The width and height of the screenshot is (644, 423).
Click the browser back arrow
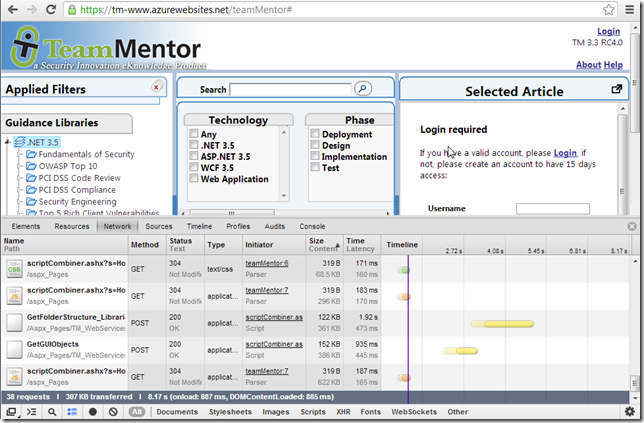click(x=12, y=9)
